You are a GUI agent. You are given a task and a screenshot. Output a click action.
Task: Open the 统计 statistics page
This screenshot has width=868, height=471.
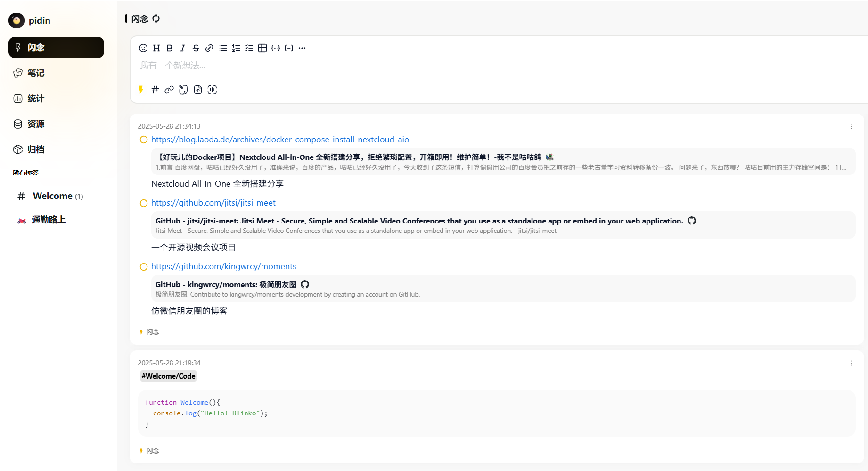pos(36,99)
